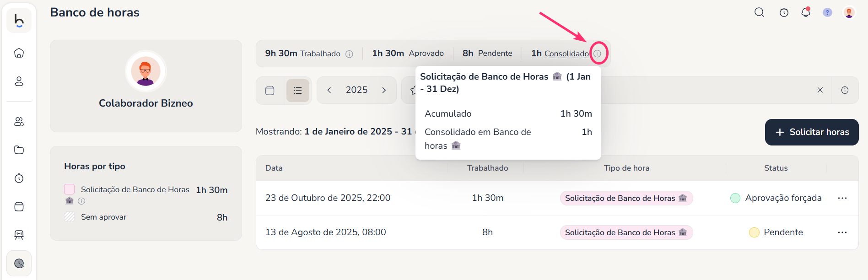Switch to calendar view

click(270, 91)
